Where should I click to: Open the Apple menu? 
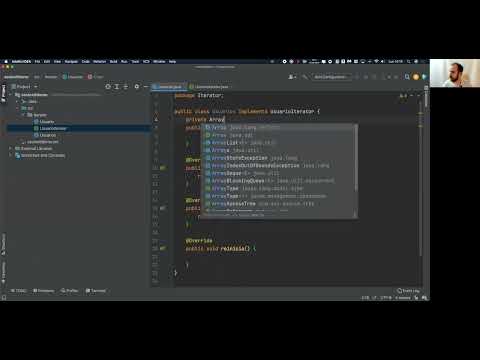[6, 62]
